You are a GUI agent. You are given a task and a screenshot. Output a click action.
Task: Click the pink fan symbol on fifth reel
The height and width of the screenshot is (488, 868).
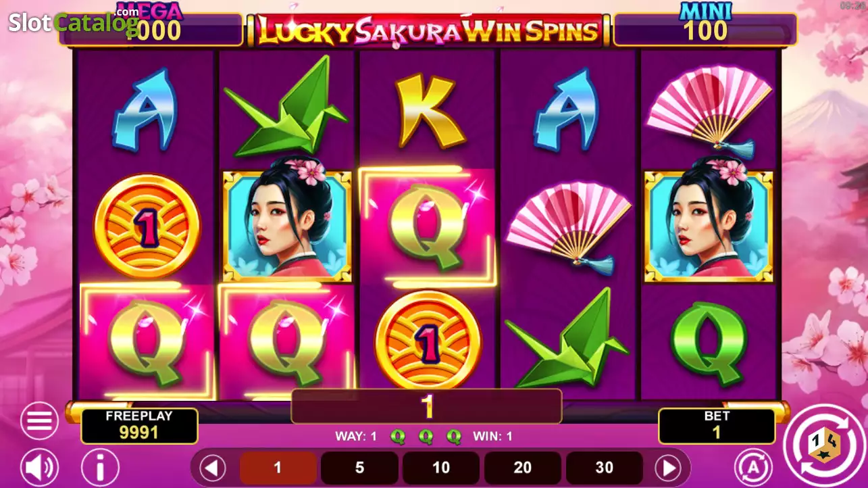pyautogui.click(x=709, y=111)
